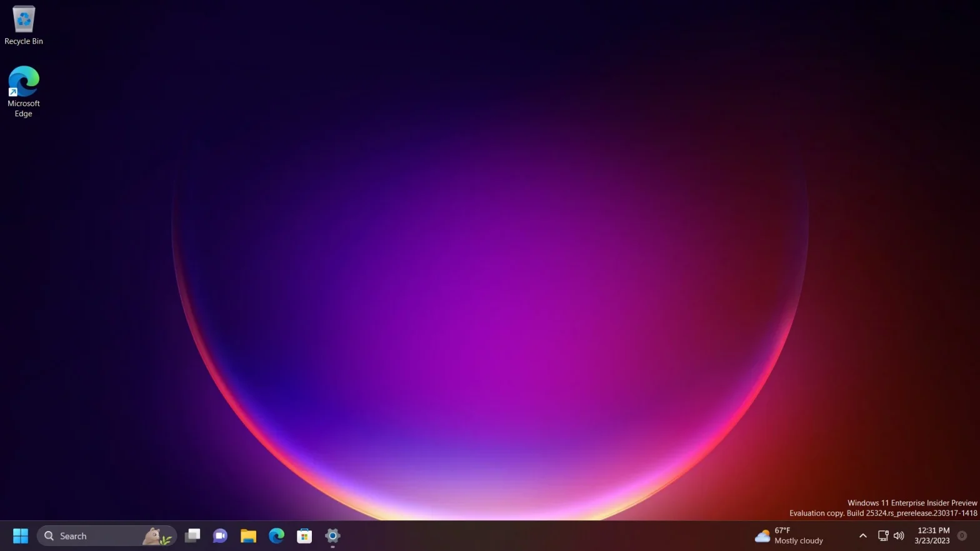The height and width of the screenshot is (551, 980).
Task: Open network status in system tray
Action: pos(883,536)
